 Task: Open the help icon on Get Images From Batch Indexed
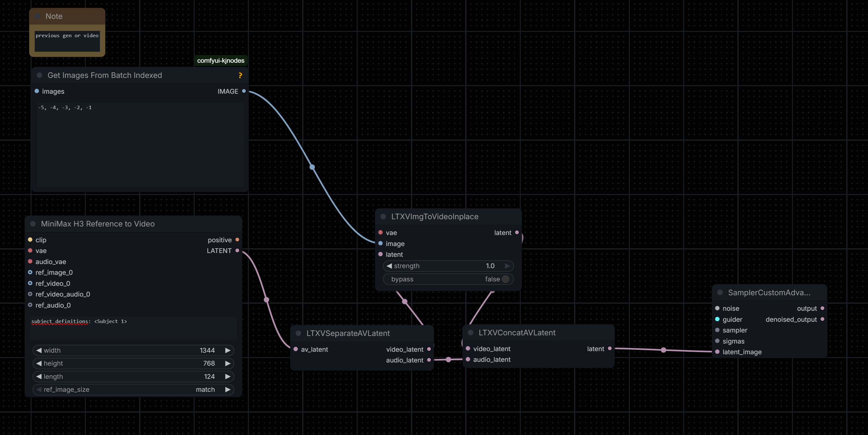point(240,75)
